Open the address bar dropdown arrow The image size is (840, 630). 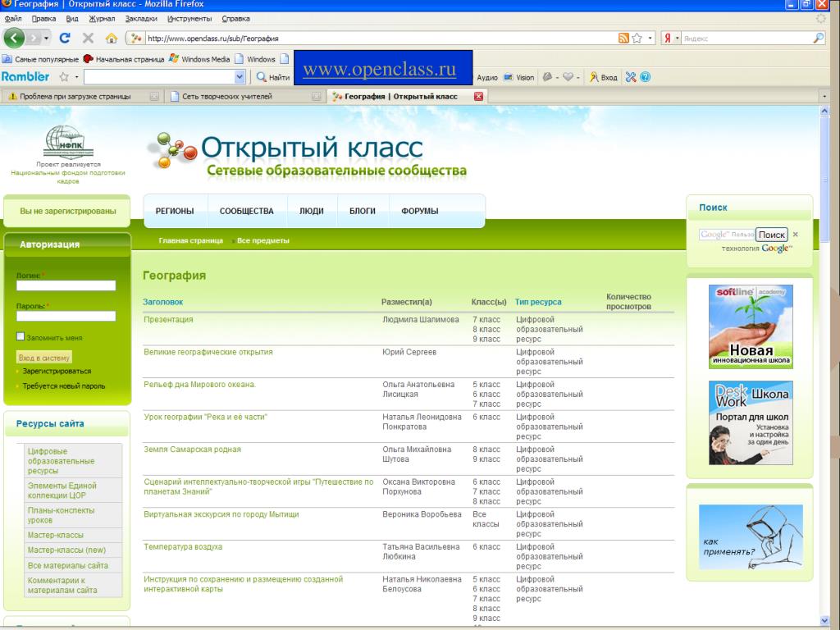click(x=651, y=38)
